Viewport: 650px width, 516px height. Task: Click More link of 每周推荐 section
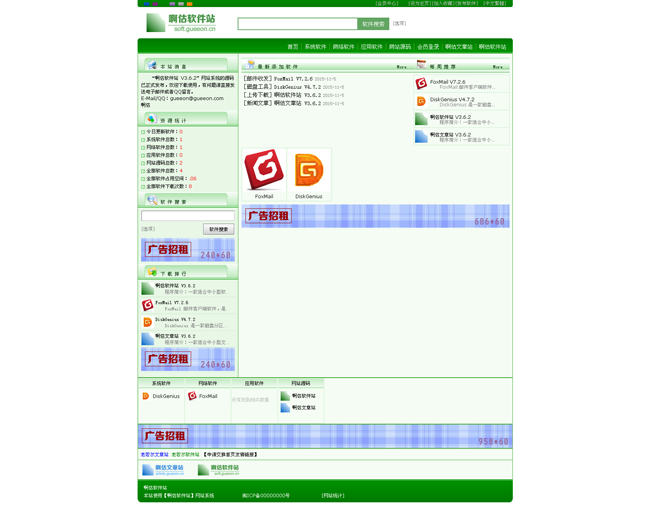coord(500,67)
